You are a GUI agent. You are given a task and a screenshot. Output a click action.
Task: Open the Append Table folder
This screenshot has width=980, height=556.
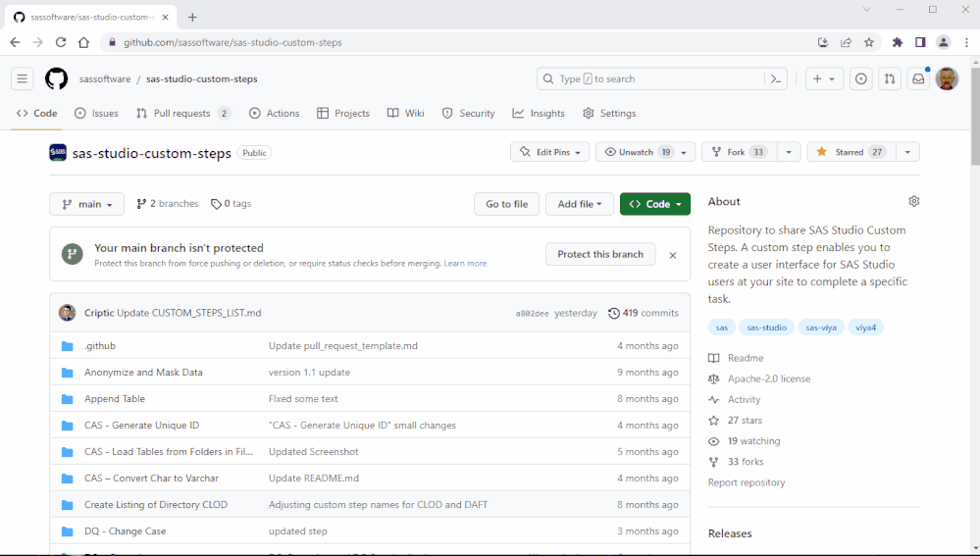(115, 399)
